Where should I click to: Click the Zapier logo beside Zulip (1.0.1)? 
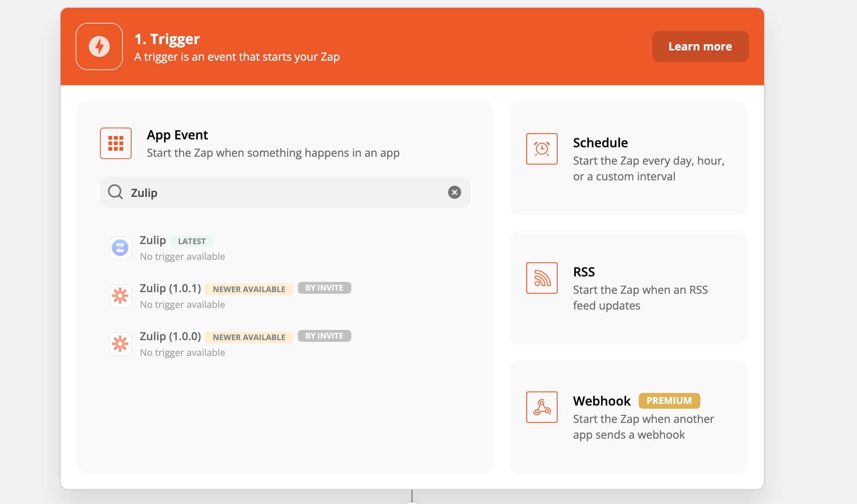point(120,296)
